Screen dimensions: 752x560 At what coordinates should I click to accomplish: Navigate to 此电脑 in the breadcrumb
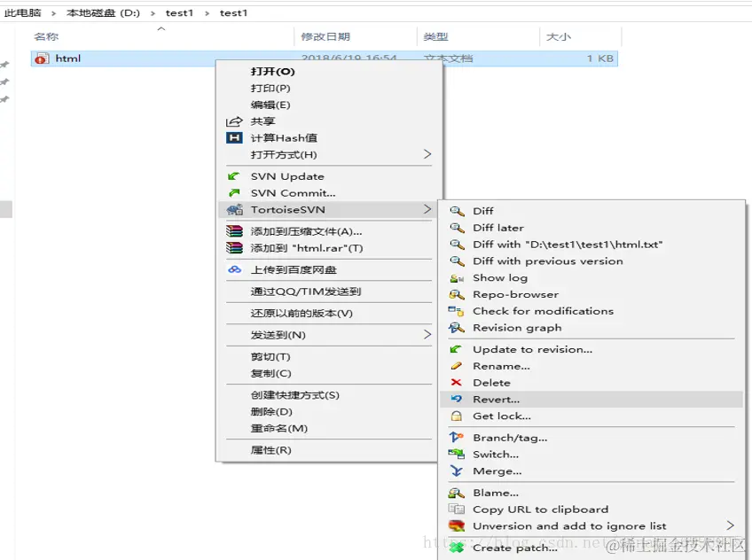pos(22,13)
